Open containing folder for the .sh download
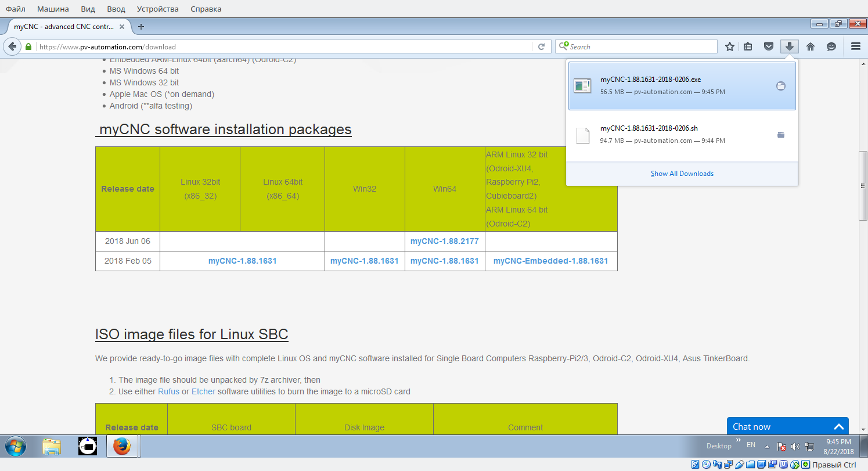Screen dimensions: 868x471 tap(781, 135)
